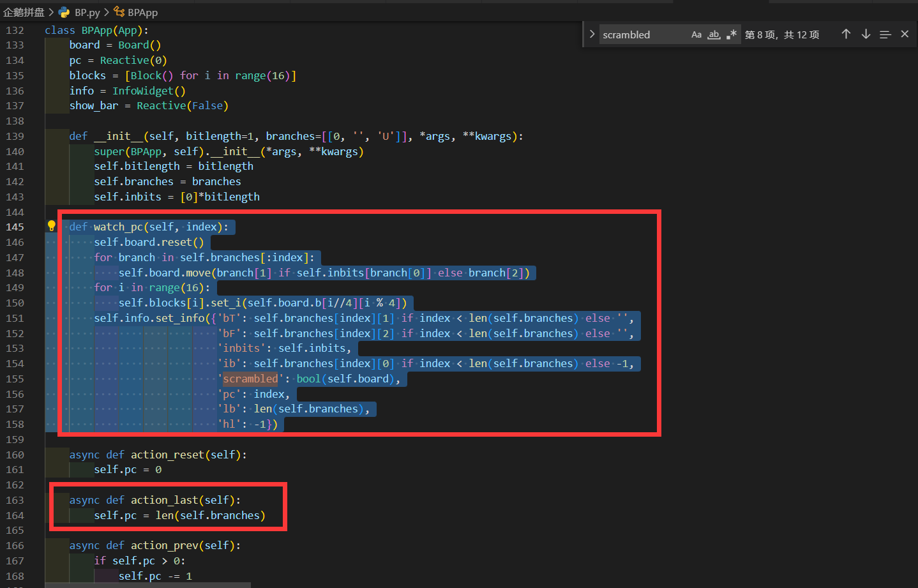Click highlighted 'scrambled' match in code

click(250, 379)
